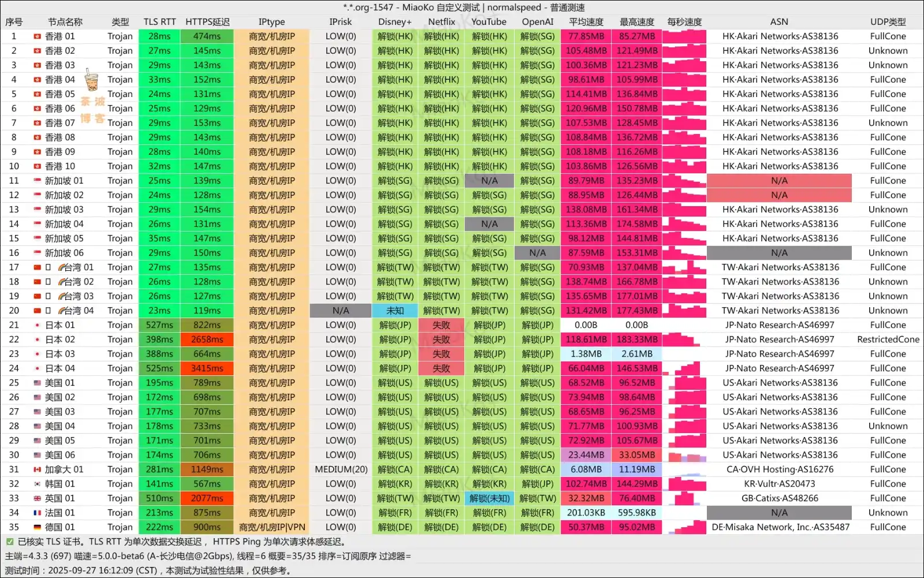Click the UK flag beside 英国 01
The width and height of the screenshot is (924, 578).
tap(37, 498)
